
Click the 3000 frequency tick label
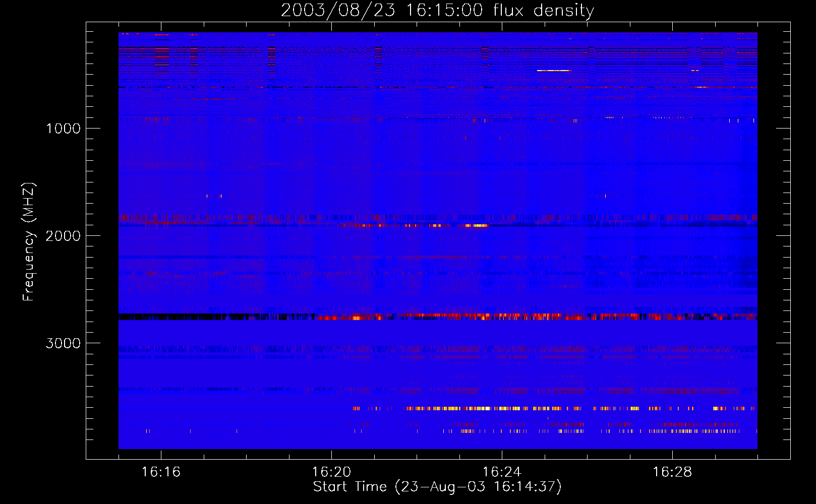[x=63, y=343]
